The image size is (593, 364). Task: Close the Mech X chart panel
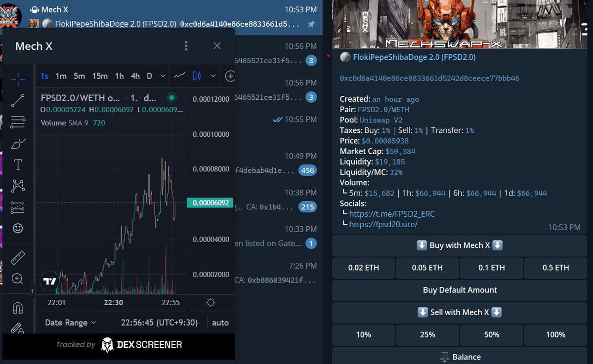217,46
